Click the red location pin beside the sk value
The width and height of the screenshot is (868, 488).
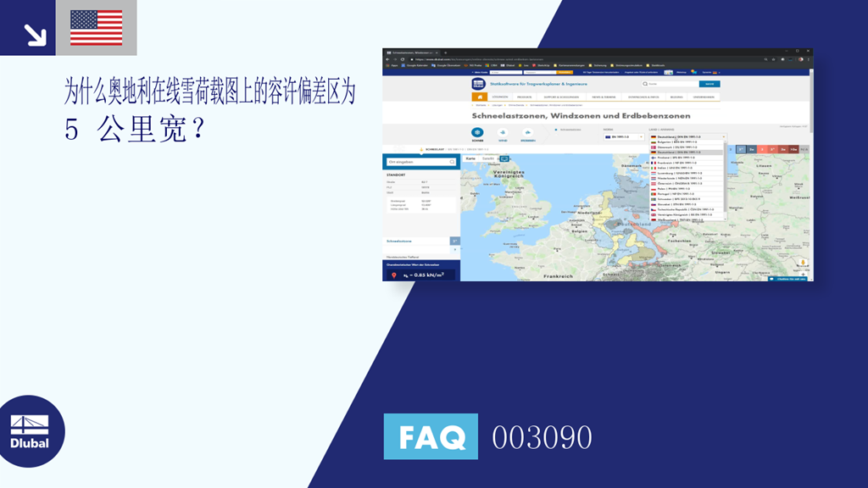click(x=394, y=274)
